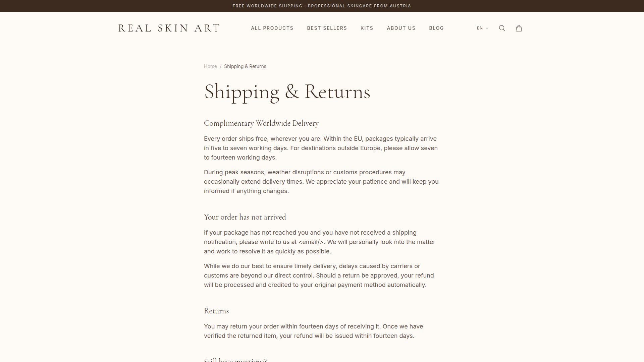
Task: Open the Blog
Action: [436, 28]
